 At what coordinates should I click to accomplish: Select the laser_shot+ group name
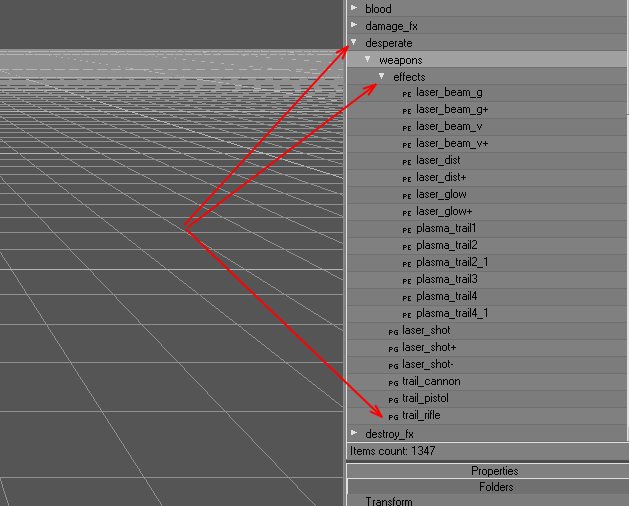[x=429, y=347]
